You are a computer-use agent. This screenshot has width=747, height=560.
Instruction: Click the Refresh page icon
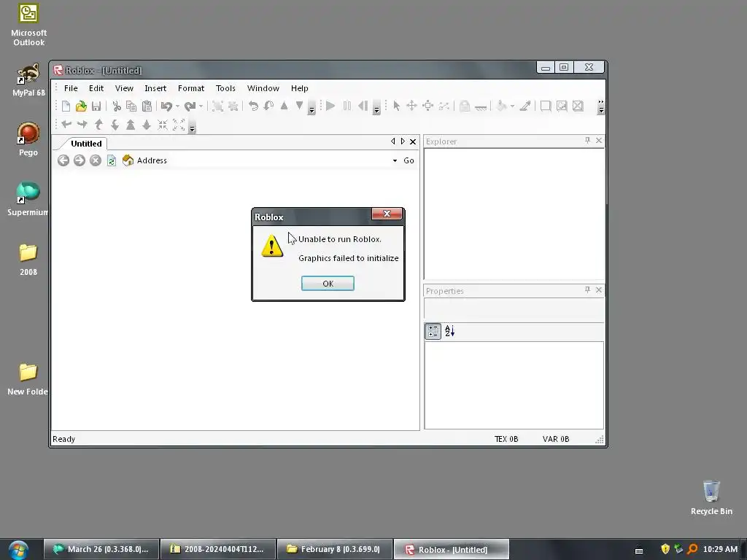tap(112, 160)
